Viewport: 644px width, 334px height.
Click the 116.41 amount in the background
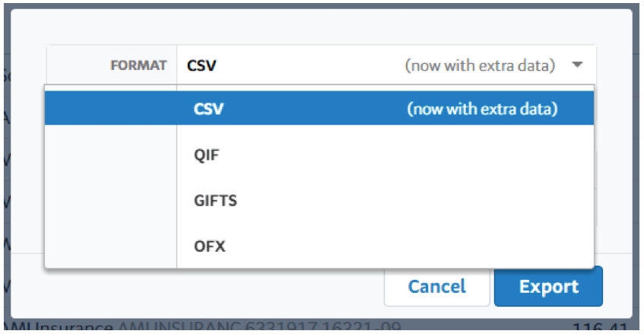click(x=600, y=327)
